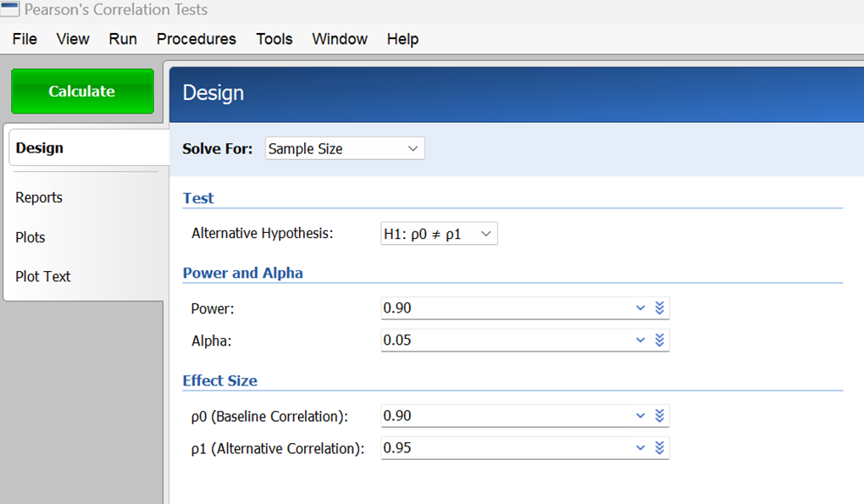Open the Procedures menu
This screenshot has width=864, height=504.
click(x=196, y=39)
